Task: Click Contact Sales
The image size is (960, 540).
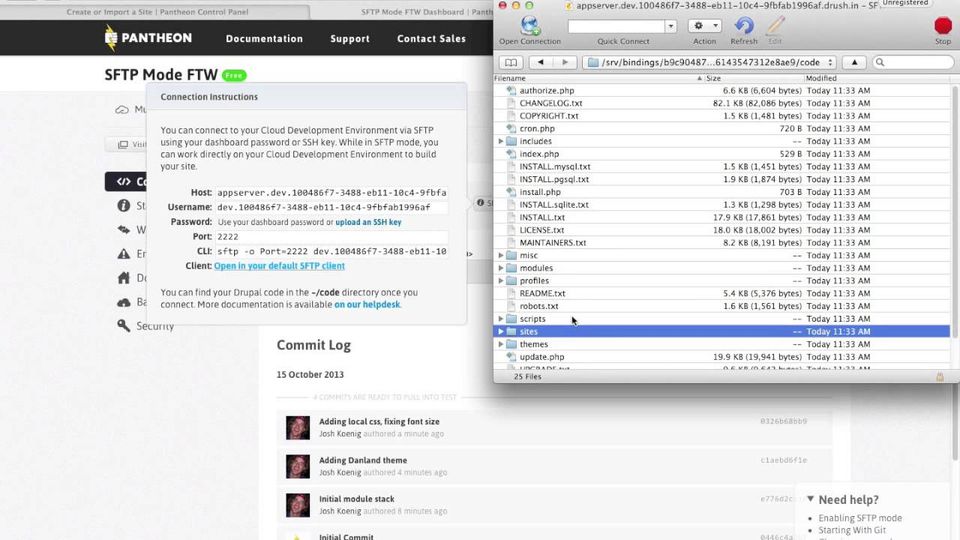Action: click(x=431, y=39)
